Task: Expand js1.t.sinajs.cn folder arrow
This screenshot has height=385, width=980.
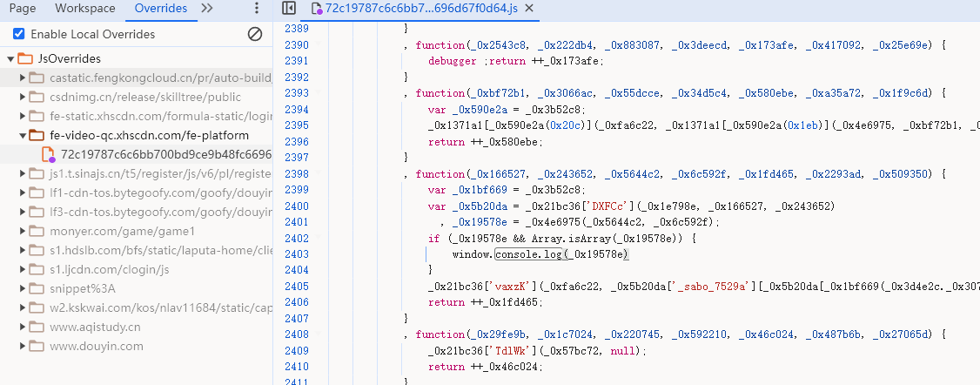Action: click(x=23, y=173)
